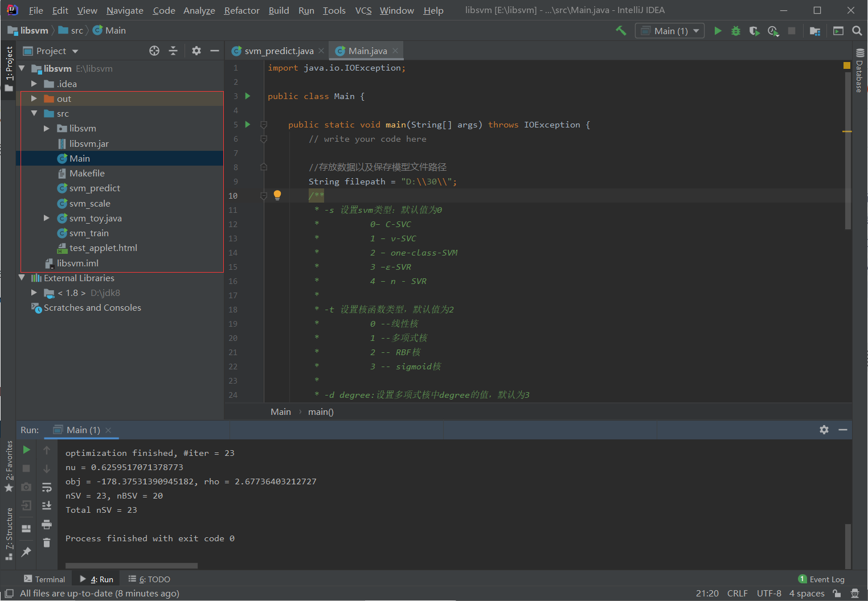Hide the Run tool window
The width and height of the screenshot is (868, 601).
click(x=843, y=430)
